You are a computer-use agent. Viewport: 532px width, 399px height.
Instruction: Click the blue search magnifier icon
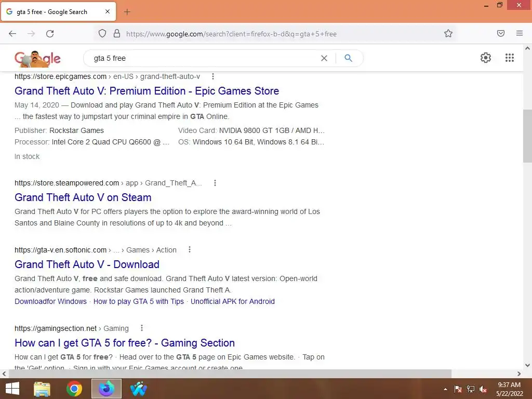pos(348,58)
